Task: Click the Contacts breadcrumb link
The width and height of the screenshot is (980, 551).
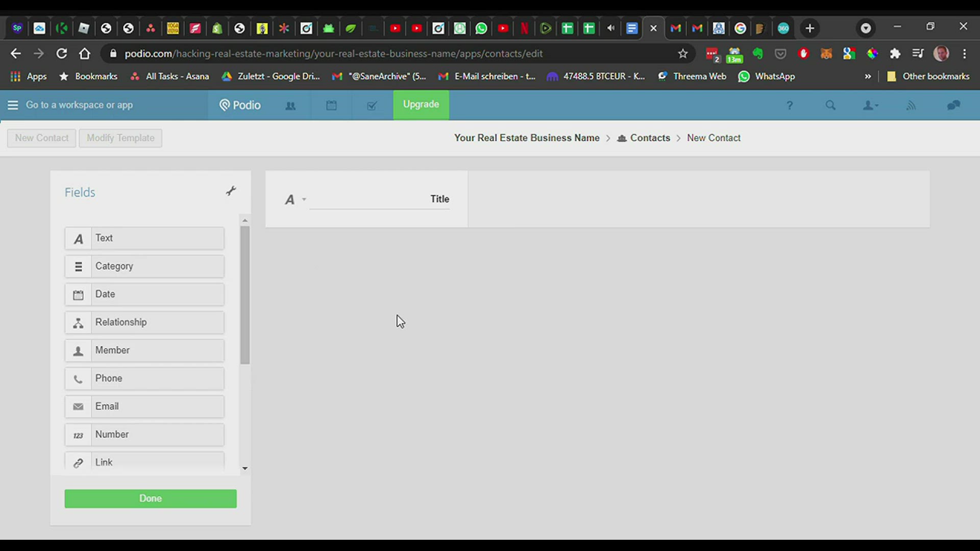Action: click(649, 138)
